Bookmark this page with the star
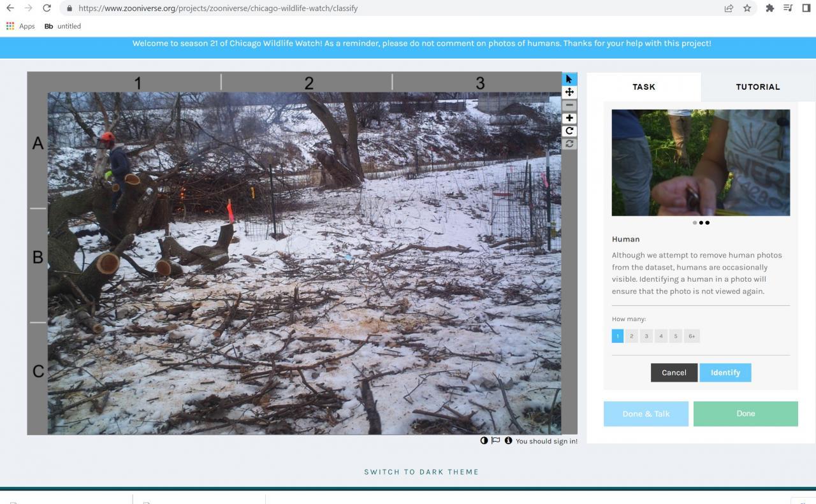 coord(747,8)
